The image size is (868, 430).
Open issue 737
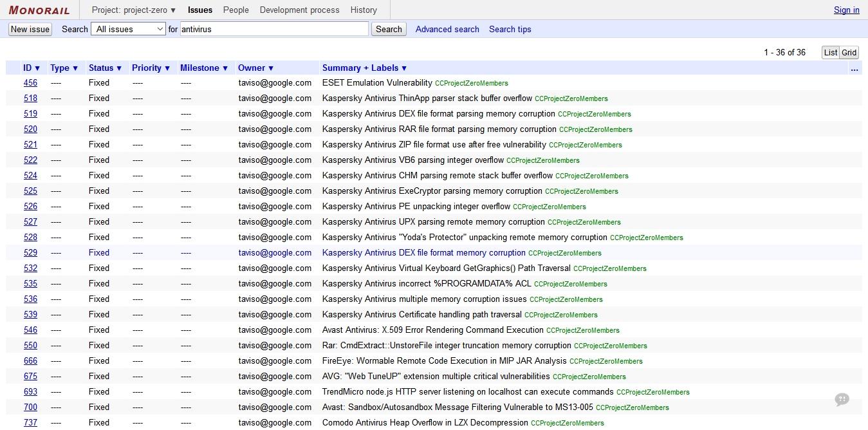30,423
